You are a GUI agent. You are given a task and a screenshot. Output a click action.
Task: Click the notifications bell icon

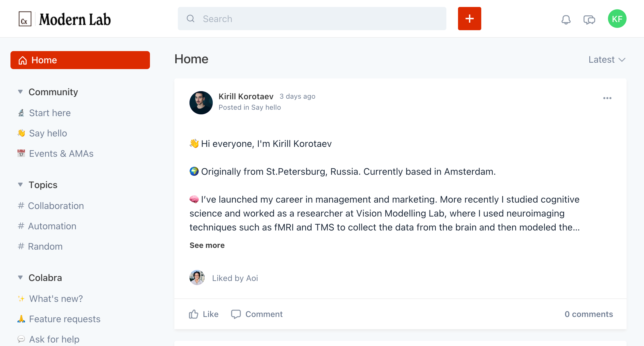(x=566, y=19)
